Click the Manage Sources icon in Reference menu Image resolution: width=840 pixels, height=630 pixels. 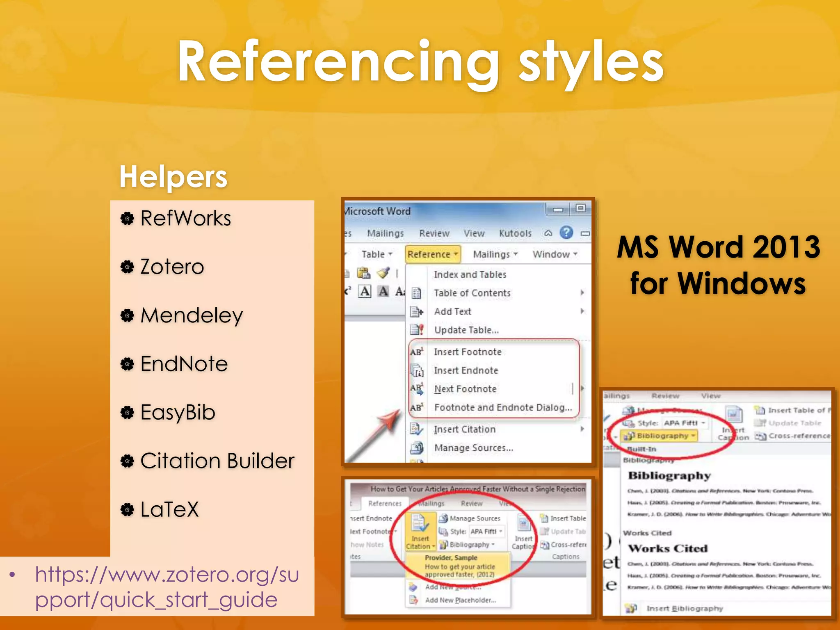(x=417, y=448)
